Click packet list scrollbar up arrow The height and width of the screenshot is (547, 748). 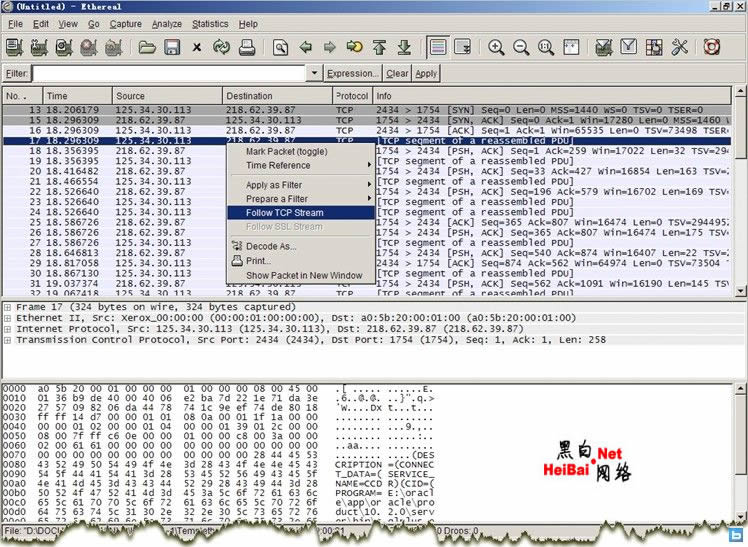click(x=740, y=91)
